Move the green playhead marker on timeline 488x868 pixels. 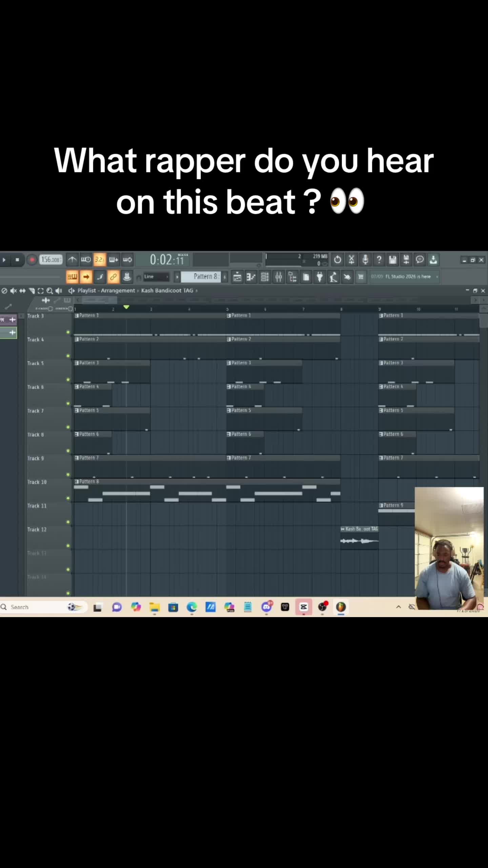(126, 307)
